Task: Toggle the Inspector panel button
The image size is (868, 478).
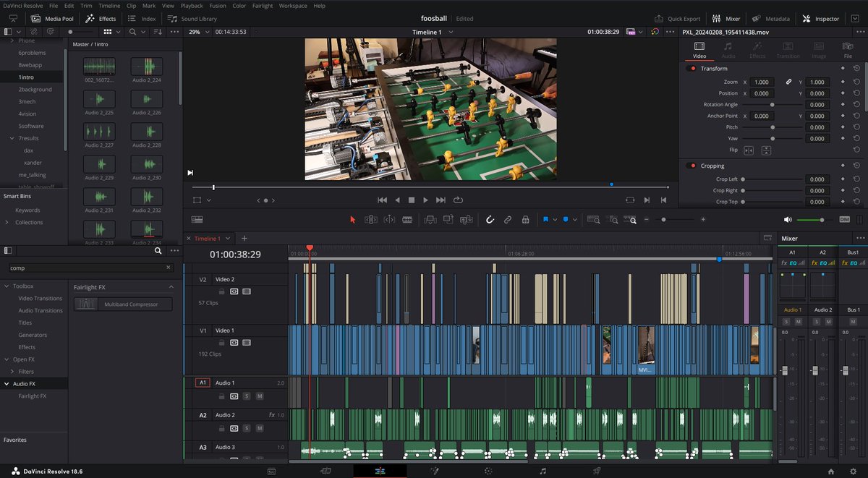Action: (x=821, y=19)
